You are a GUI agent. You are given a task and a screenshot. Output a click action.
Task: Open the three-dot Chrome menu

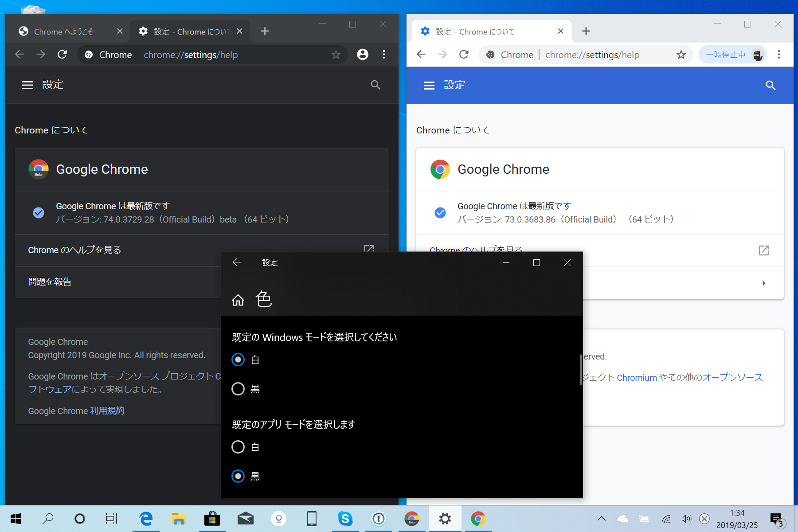pos(384,54)
